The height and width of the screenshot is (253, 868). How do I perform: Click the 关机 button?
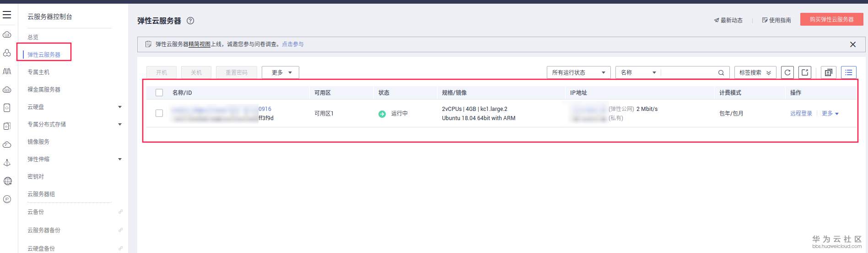(x=196, y=72)
